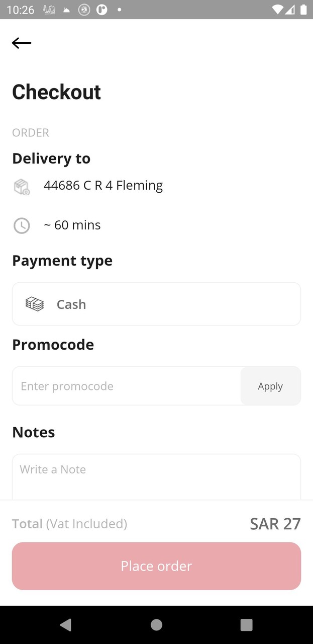Tap the SAR 27 total amount

(x=275, y=524)
